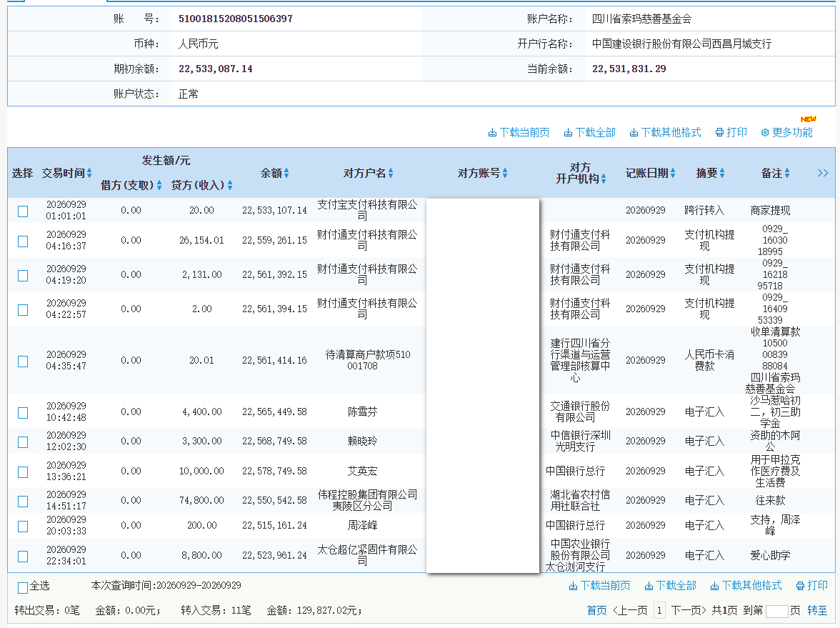Click the 26,154.01 credit amount
Viewport: 840px width, 628px height.
coord(201,240)
